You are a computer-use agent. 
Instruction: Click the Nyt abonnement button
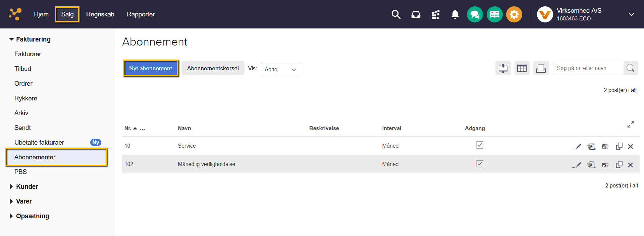(x=151, y=68)
